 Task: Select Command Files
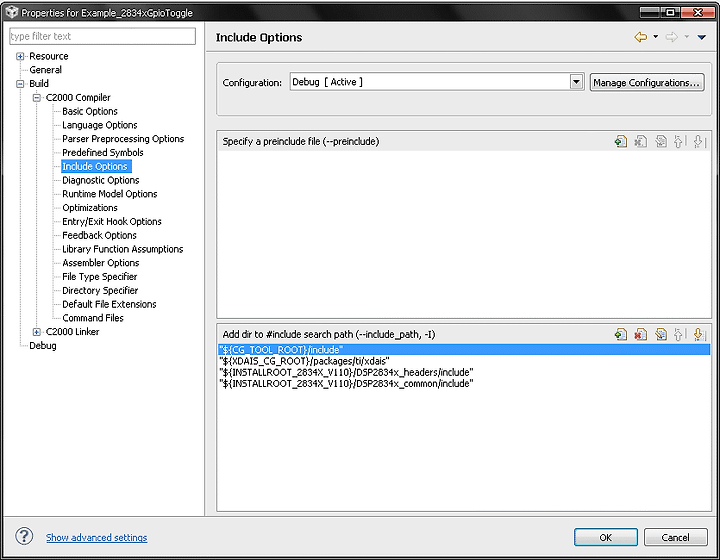(93, 318)
